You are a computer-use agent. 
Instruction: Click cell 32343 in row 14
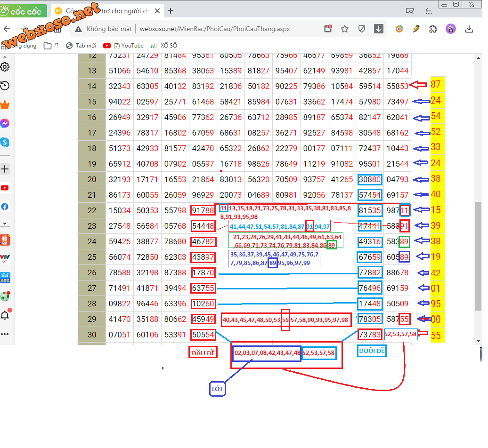(120, 87)
